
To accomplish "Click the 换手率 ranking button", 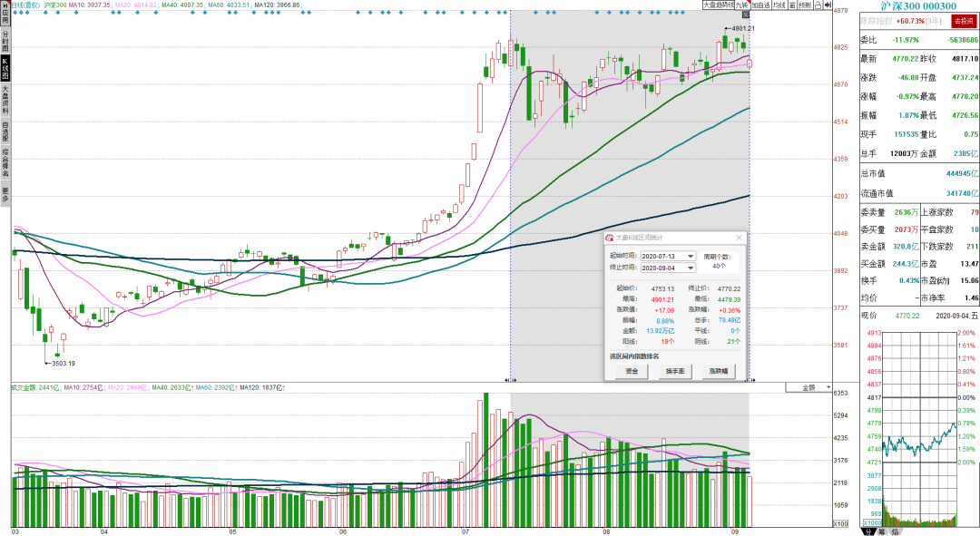I will coord(675,371).
